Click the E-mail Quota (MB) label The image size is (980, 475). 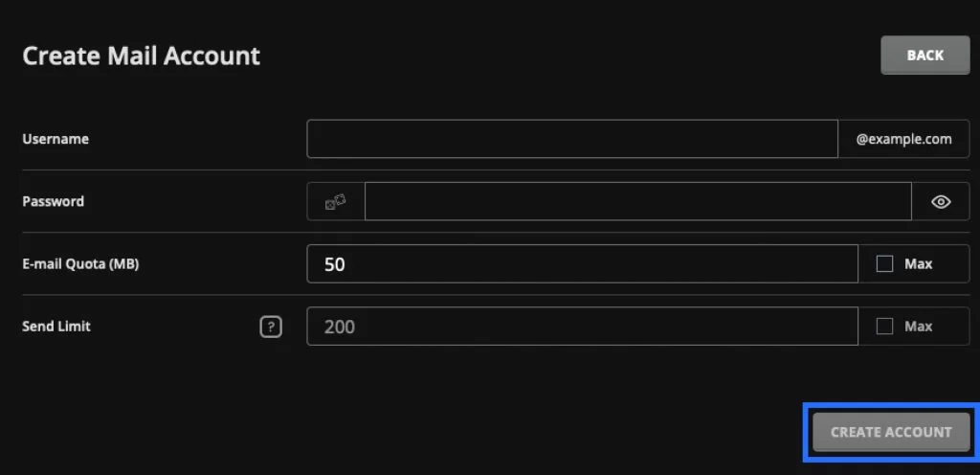point(80,264)
